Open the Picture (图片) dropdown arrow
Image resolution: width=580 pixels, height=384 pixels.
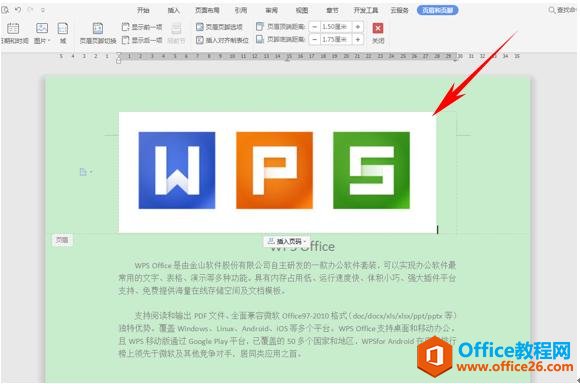[x=49, y=41]
